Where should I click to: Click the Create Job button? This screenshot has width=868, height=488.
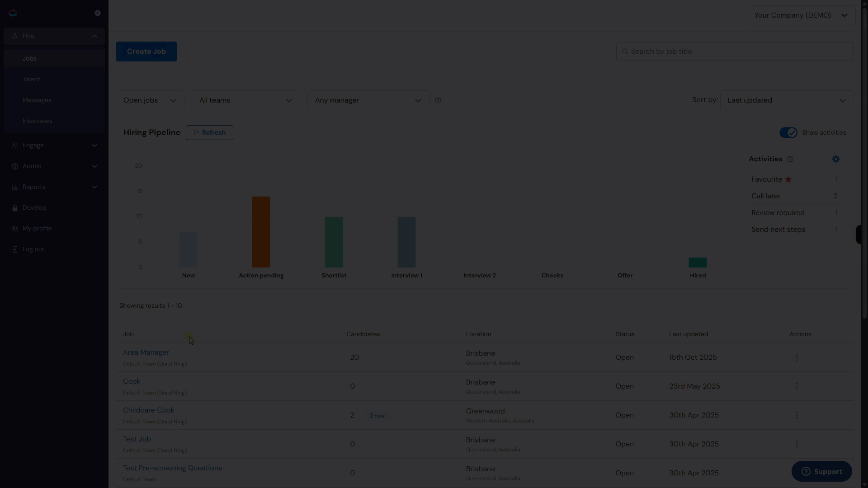[x=146, y=52]
